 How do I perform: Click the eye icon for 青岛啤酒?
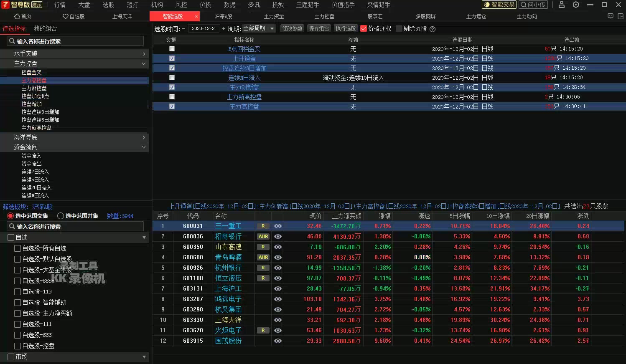277,257
